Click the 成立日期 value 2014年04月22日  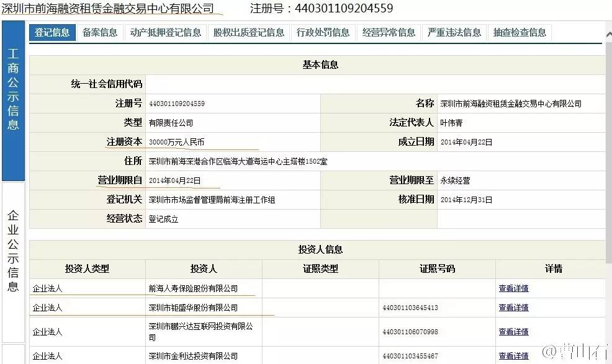(466, 142)
